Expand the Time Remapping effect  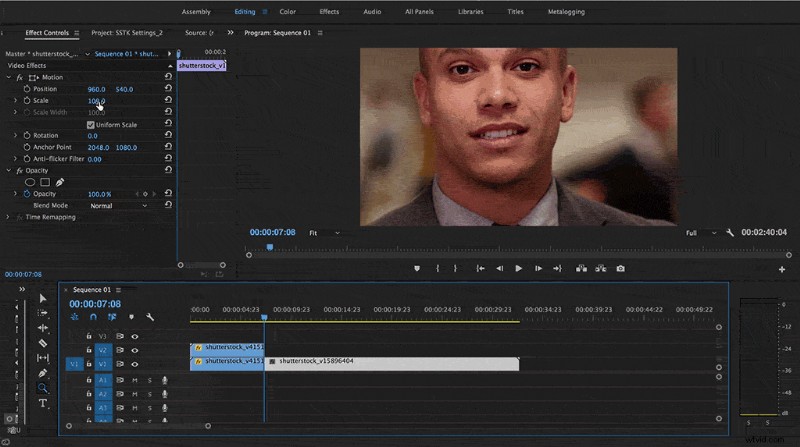coord(8,217)
